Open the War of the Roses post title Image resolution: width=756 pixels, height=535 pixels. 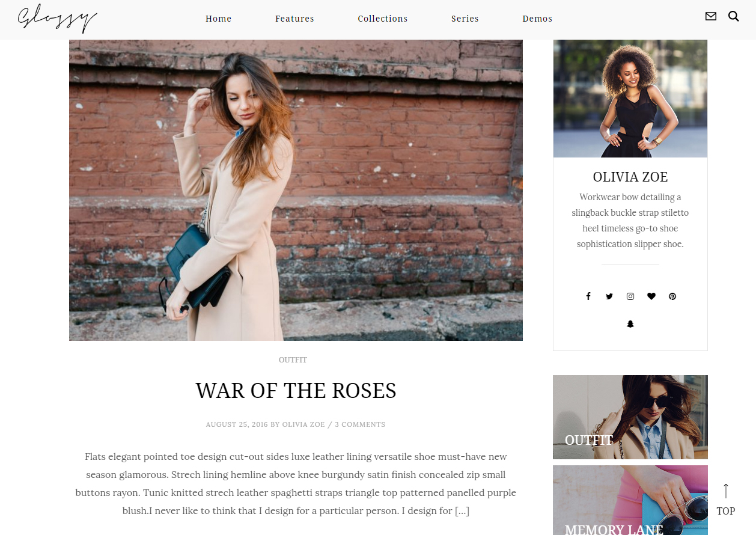pos(296,391)
